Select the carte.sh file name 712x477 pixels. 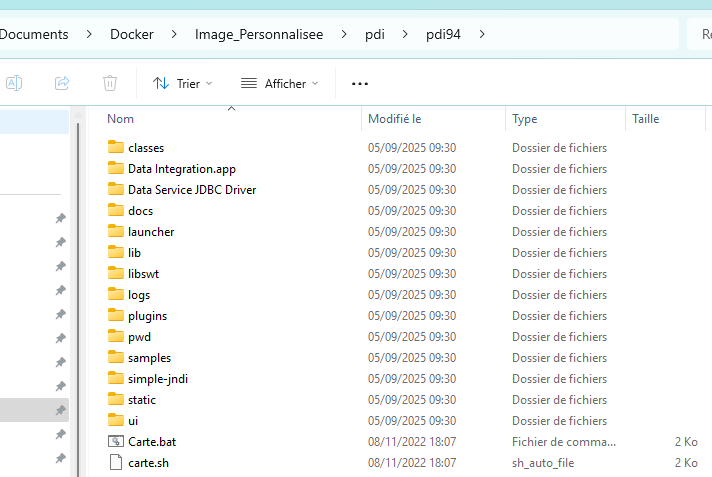pos(148,463)
